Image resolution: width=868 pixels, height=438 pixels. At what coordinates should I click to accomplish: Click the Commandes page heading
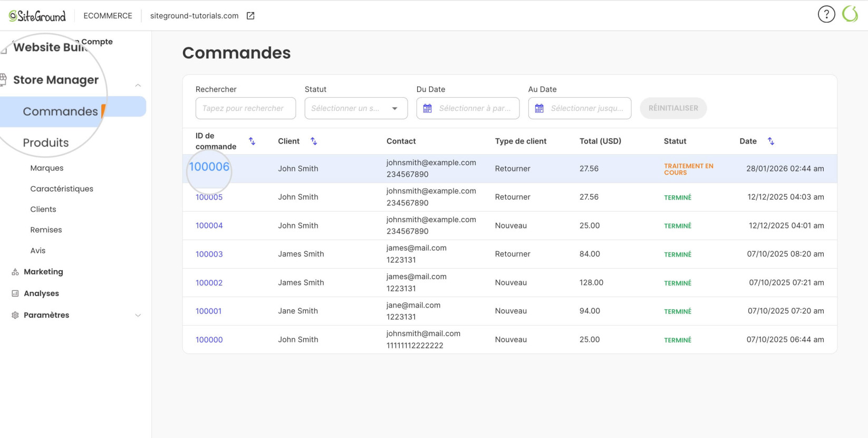point(236,53)
